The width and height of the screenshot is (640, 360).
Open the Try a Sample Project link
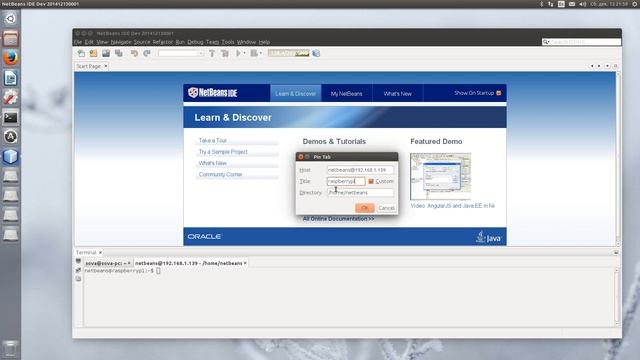point(223,152)
